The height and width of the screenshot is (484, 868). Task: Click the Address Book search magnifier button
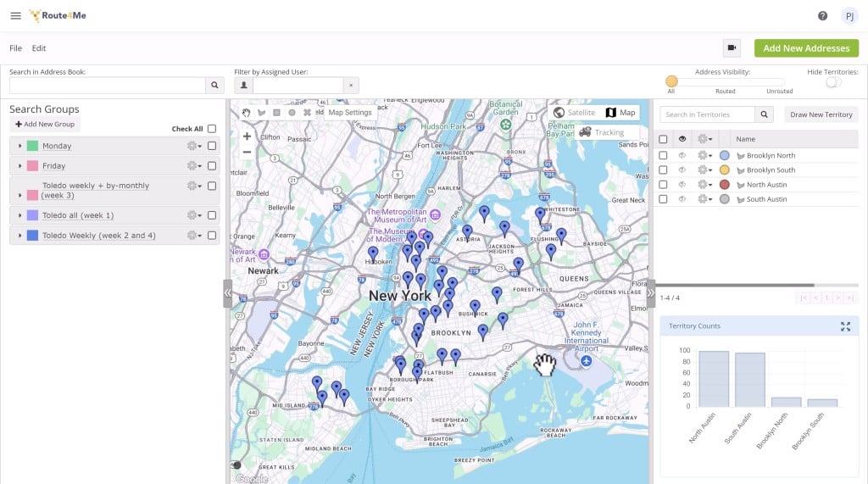pyautogui.click(x=214, y=86)
